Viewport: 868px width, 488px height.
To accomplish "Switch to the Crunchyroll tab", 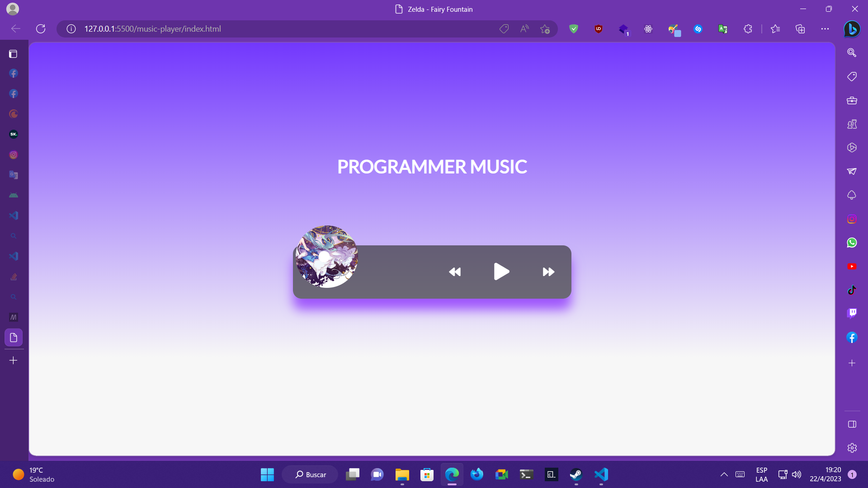I will [x=14, y=114].
